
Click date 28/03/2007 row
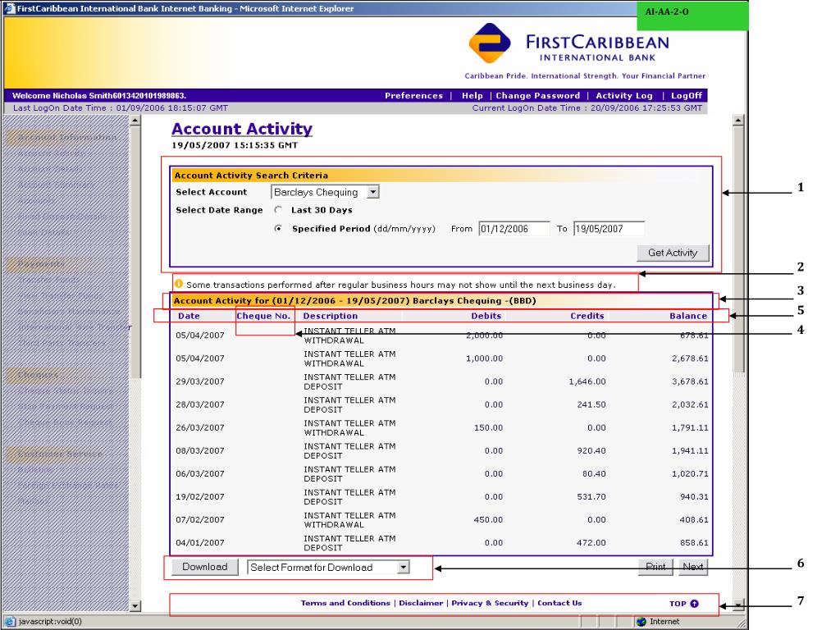(x=200, y=404)
